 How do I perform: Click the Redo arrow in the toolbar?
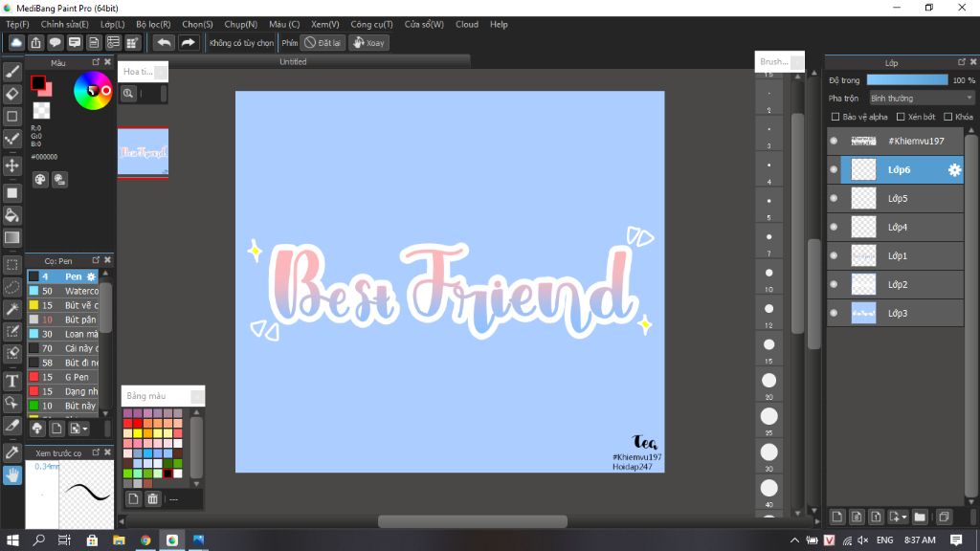coord(188,42)
